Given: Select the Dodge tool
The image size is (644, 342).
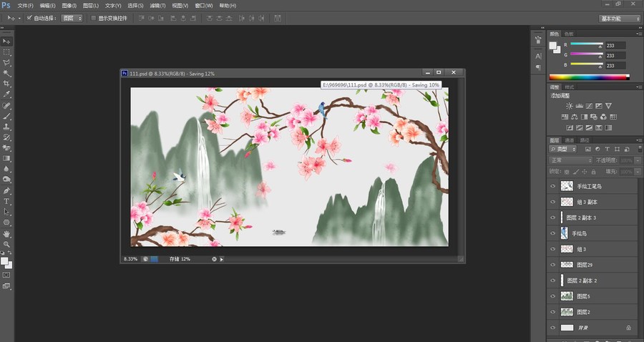Looking at the screenshot, I should coord(6,180).
